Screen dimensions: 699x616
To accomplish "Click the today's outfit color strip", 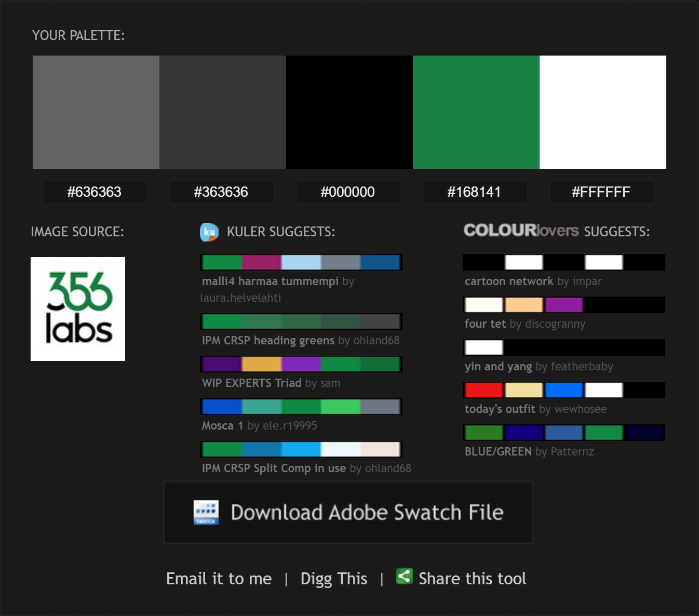I will (x=563, y=390).
